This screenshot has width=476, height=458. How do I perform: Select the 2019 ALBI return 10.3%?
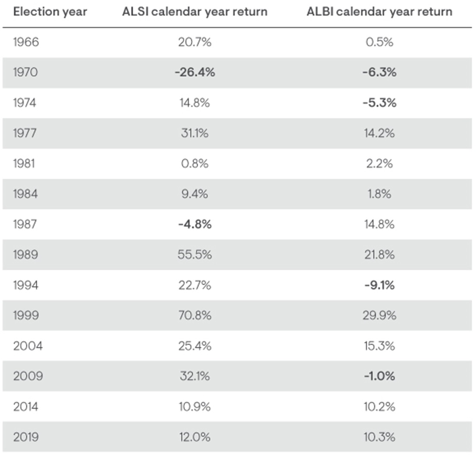379,437
